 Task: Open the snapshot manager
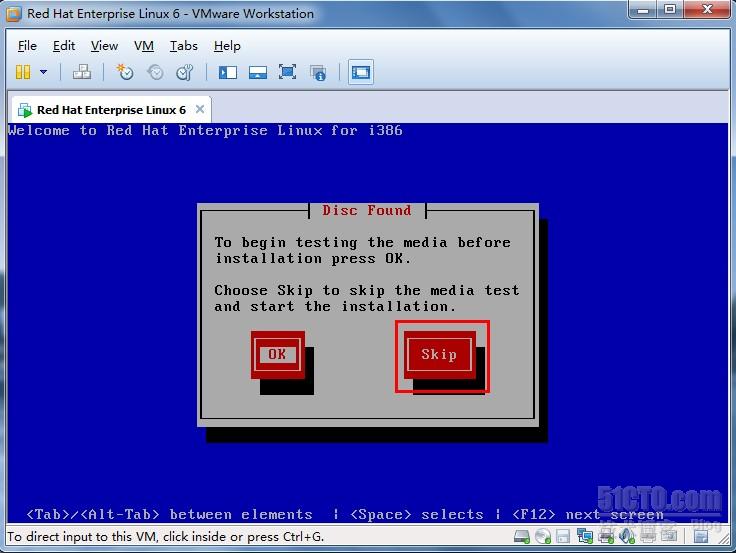[184, 72]
